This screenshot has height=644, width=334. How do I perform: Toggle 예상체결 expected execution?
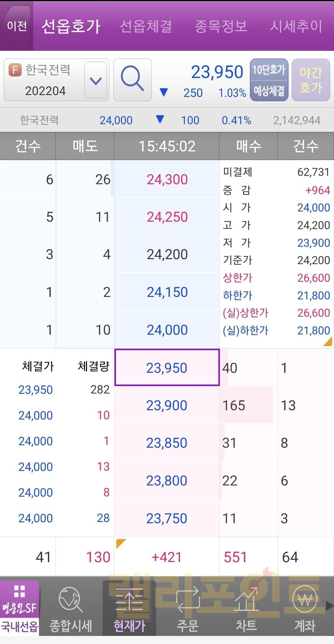(x=269, y=91)
